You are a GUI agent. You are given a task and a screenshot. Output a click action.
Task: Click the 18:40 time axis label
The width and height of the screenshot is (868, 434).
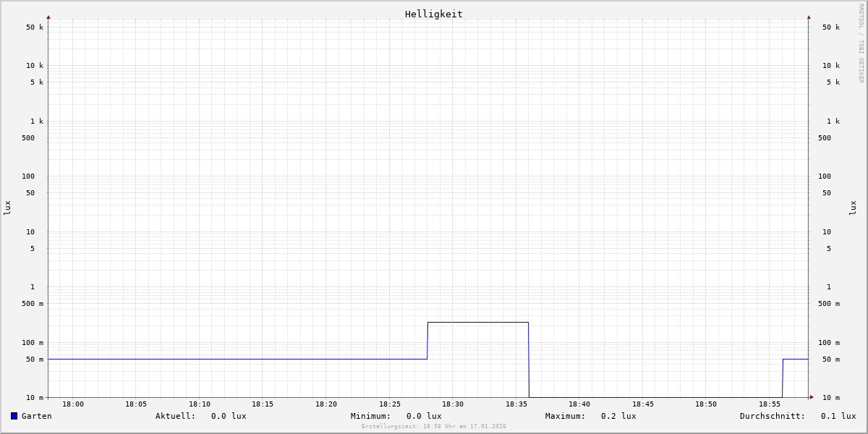(579, 404)
